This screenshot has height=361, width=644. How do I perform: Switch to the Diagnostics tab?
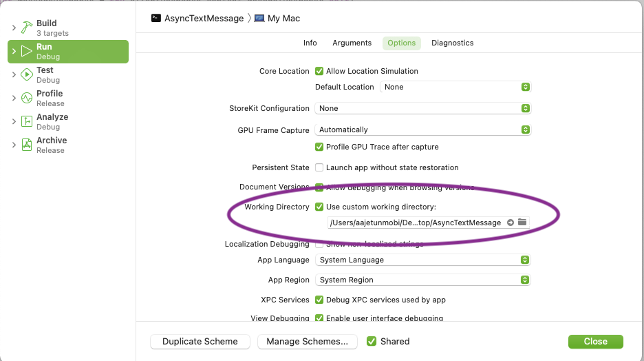click(x=452, y=43)
